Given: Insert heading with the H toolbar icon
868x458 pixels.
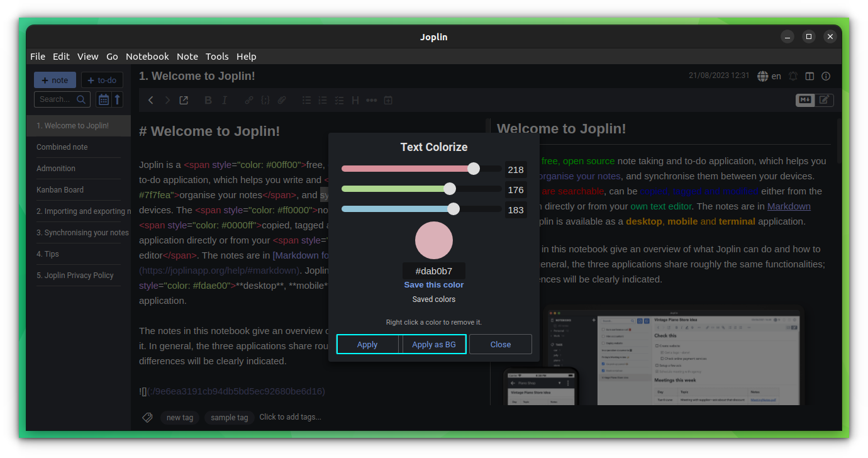Looking at the screenshot, I should (x=355, y=100).
